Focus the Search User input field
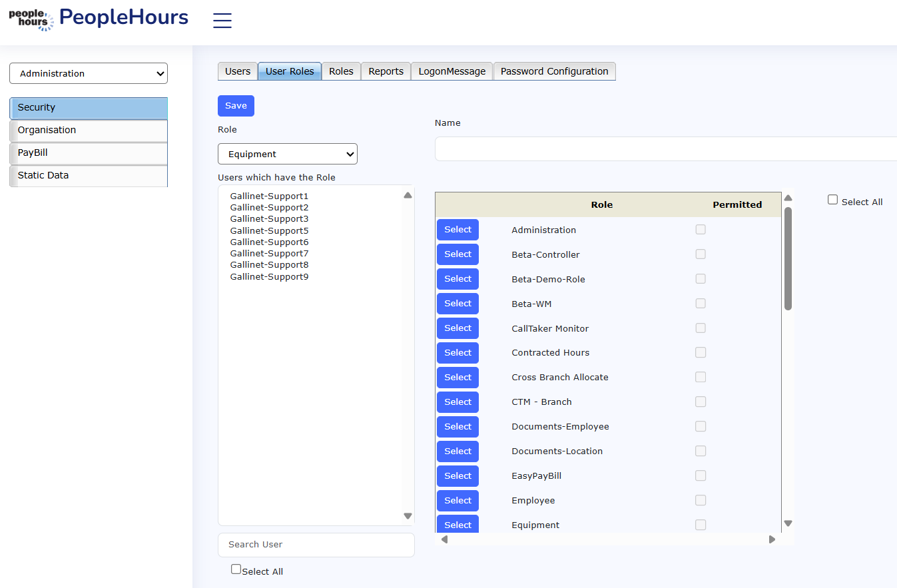 (316, 545)
